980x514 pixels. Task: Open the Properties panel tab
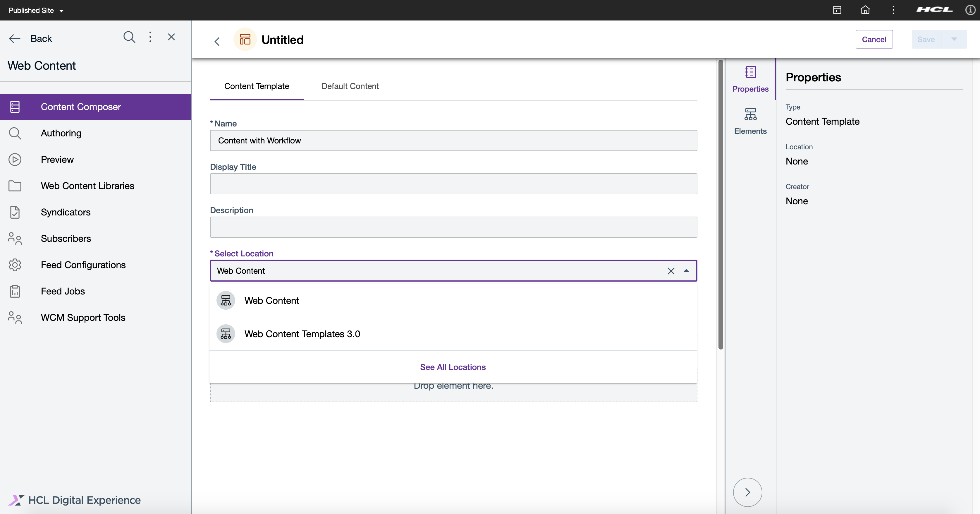pyautogui.click(x=750, y=79)
